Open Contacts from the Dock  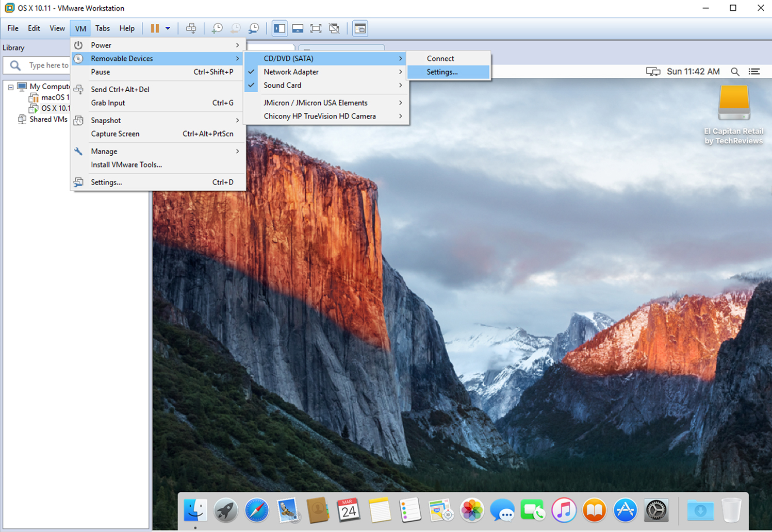coord(318,510)
